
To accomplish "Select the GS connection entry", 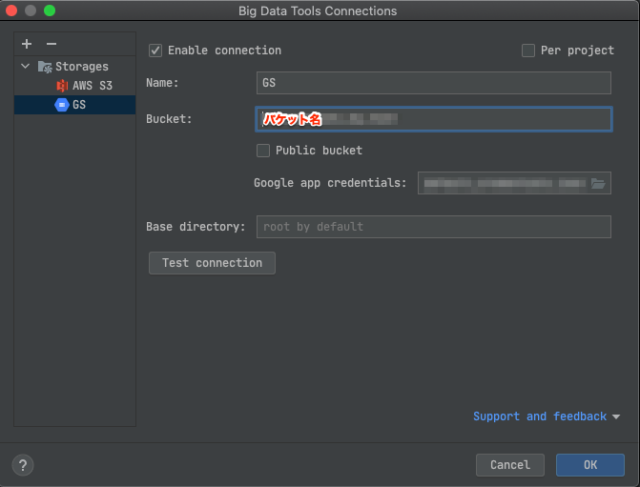I will 75,105.
